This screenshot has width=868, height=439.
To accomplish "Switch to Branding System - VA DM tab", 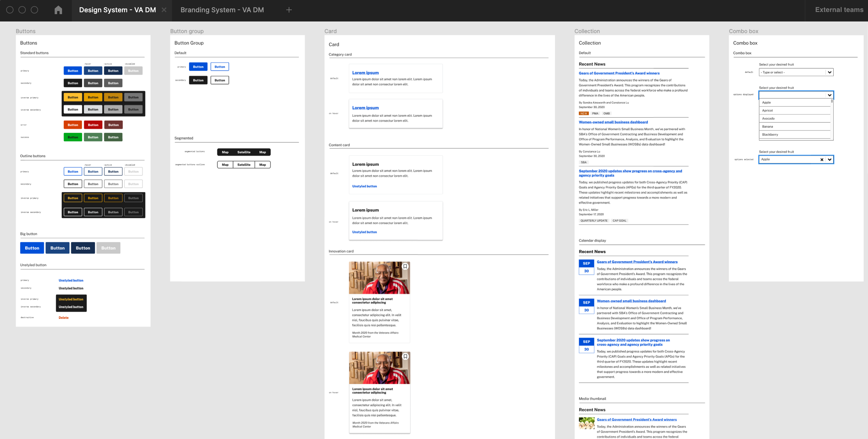I will pos(222,10).
